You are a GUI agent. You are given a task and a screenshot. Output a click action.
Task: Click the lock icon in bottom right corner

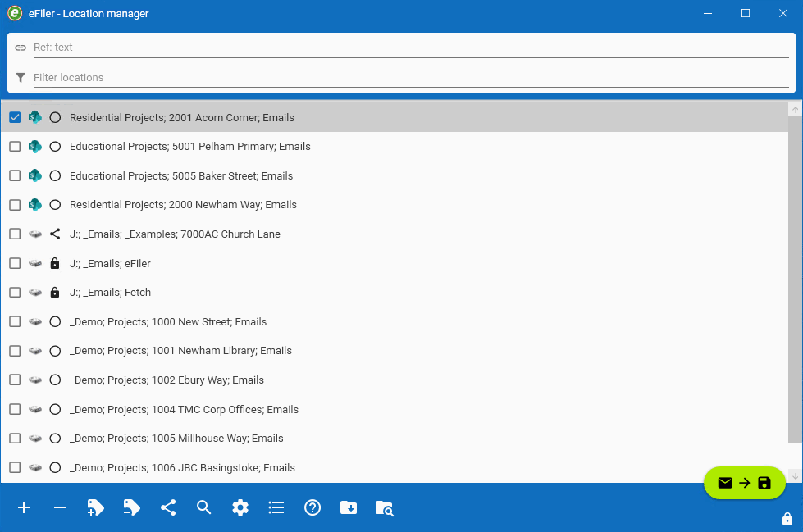(787, 519)
